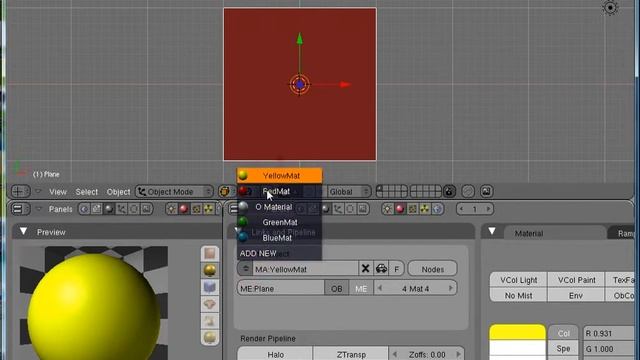Open material browse dropdown beside MA:YellowMat
This screenshot has height=360, width=640.
point(245,269)
